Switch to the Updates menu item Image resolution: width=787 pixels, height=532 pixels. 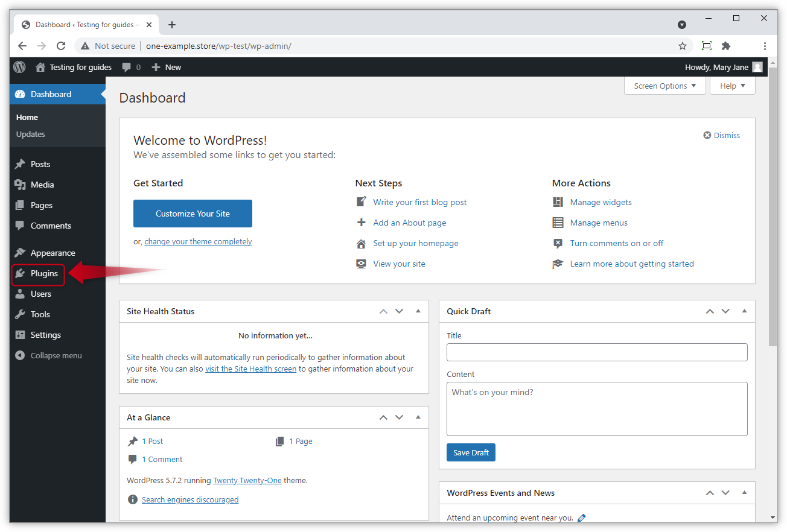tap(30, 134)
